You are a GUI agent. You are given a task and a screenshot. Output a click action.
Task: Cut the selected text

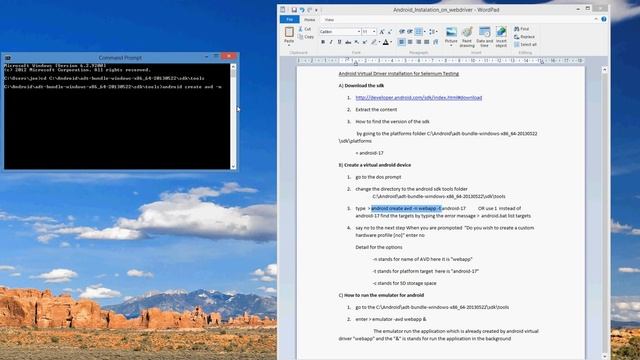click(x=304, y=29)
